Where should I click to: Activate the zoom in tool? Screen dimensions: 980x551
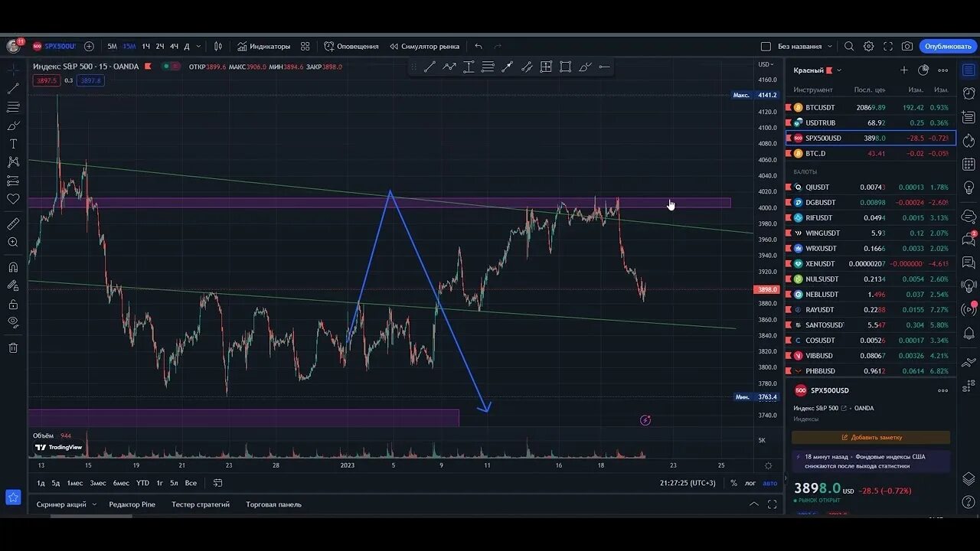coord(13,243)
